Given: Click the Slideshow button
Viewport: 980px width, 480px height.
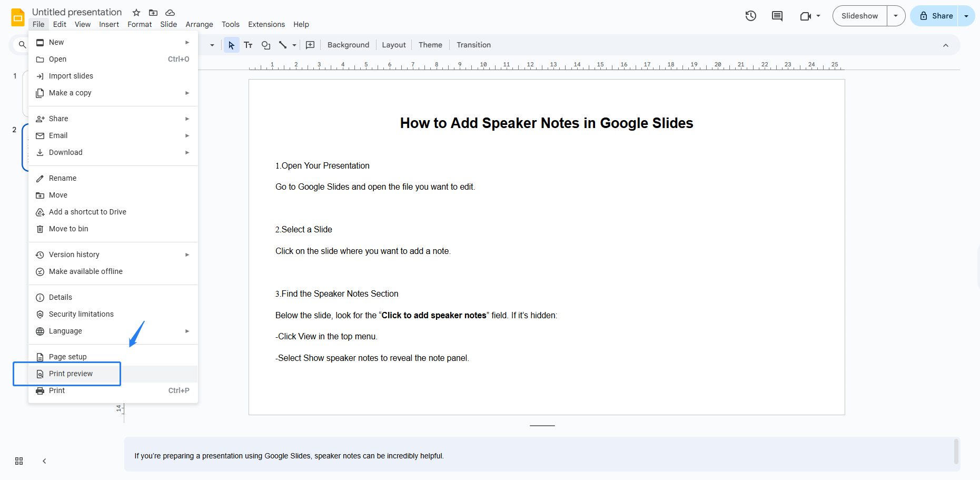Looking at the screenshot, I should [859, 16].
